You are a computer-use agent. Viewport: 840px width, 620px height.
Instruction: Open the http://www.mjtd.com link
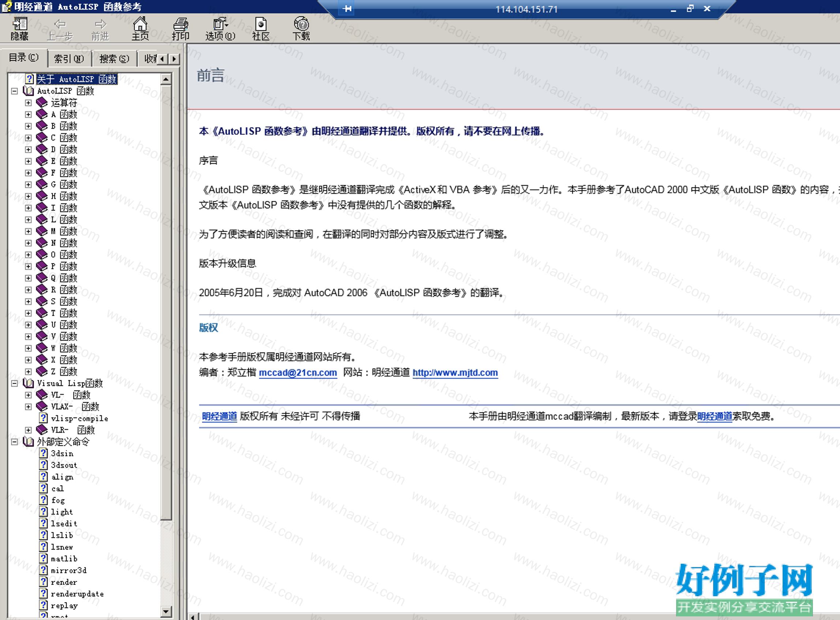455,373
